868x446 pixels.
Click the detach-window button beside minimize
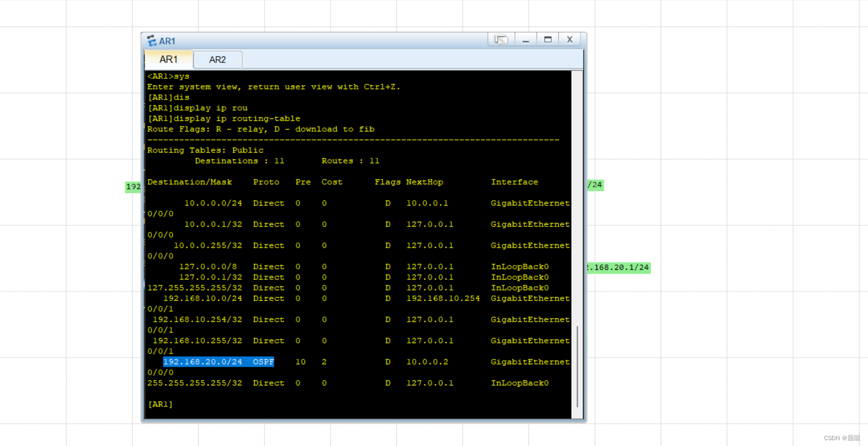click(x=501, y=40)
